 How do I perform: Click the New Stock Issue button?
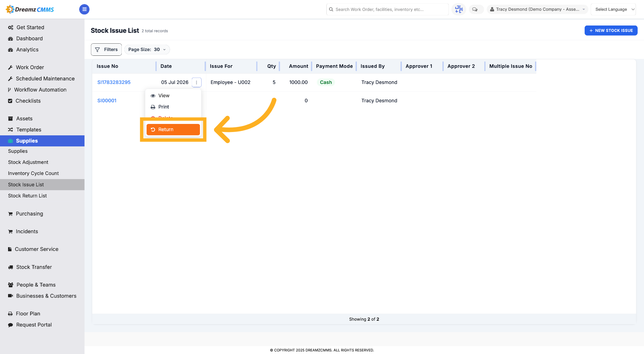coord(611,31)
